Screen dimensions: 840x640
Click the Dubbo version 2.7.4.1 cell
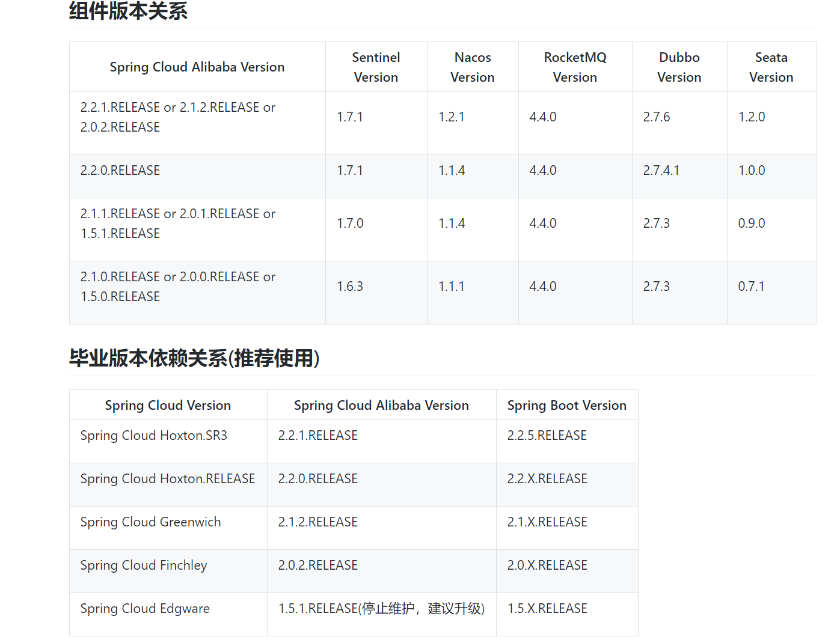click(x=661, y=171)
